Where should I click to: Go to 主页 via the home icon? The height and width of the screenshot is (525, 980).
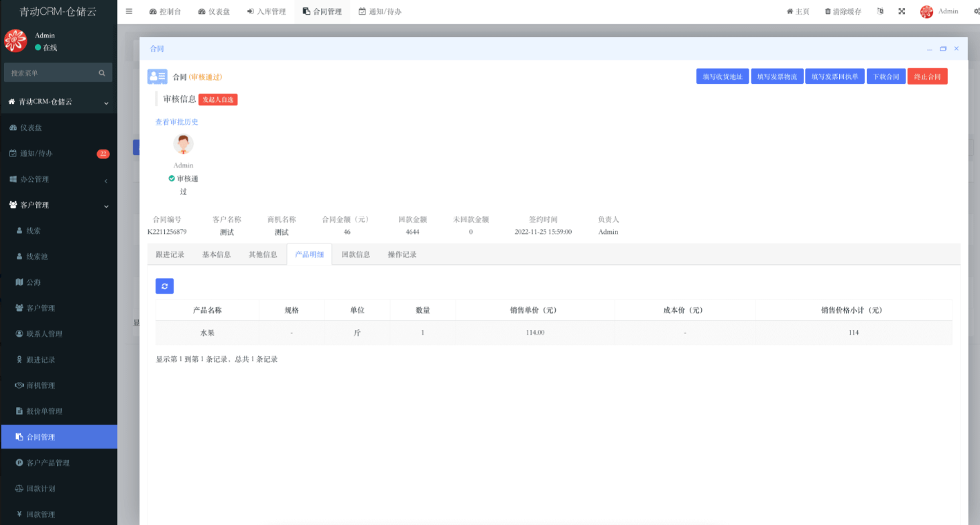pyautogui.click(x=798, y=11)
